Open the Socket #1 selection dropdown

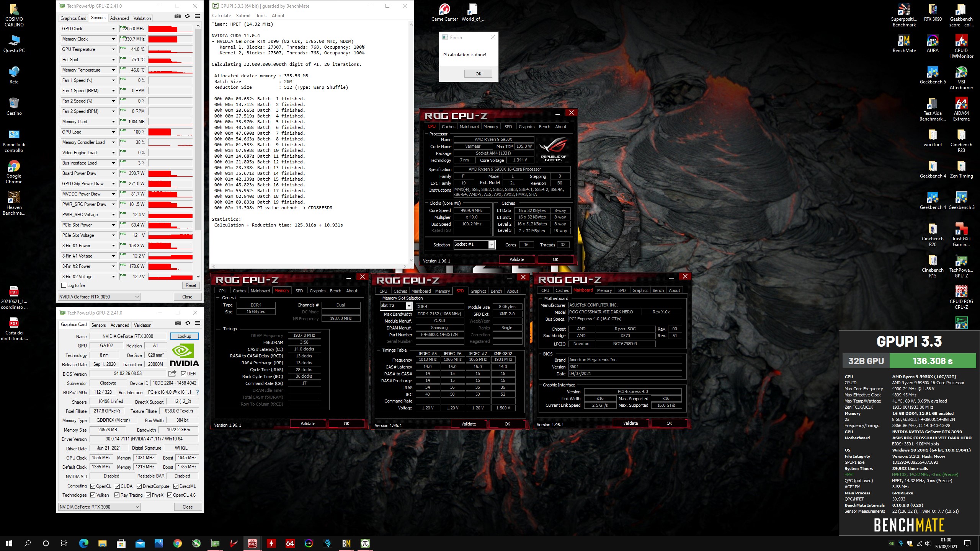474,245
